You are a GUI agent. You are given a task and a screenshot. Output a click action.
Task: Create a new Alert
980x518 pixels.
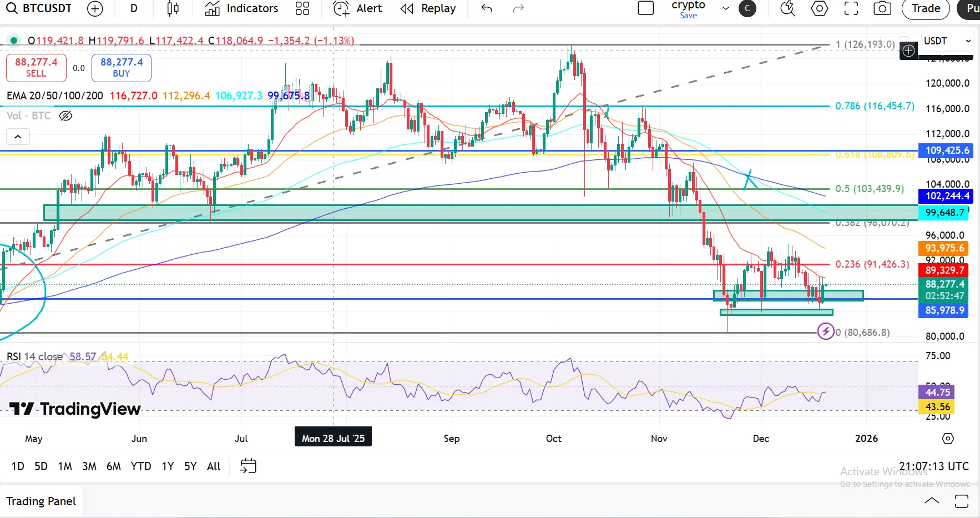click(x=357, y=8)
